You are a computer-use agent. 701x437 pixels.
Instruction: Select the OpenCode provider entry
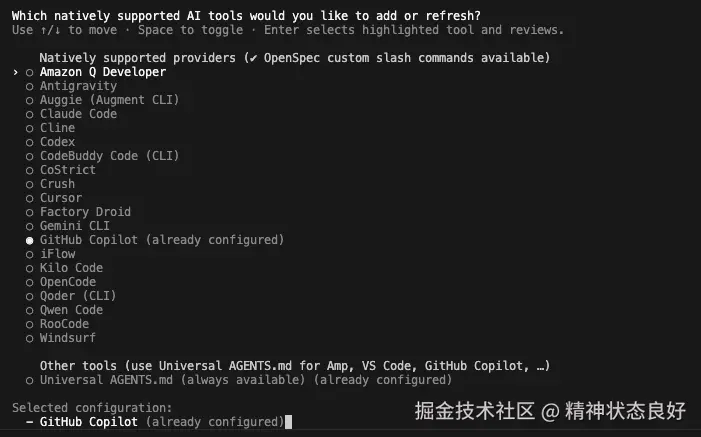pyautogui.click(x=67, y=282)
